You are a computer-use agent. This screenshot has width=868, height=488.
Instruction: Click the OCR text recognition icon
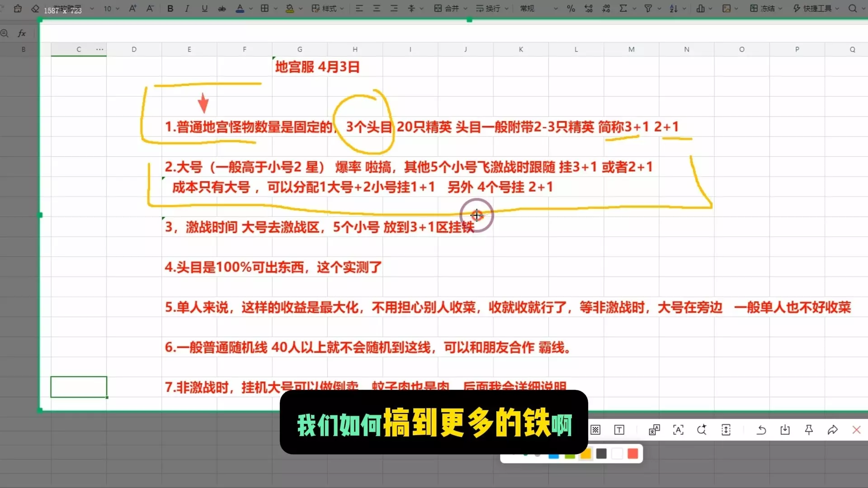678,430
